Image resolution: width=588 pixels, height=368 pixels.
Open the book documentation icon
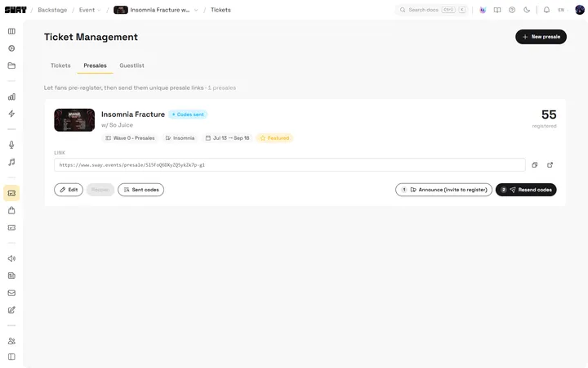click(497, 10)
